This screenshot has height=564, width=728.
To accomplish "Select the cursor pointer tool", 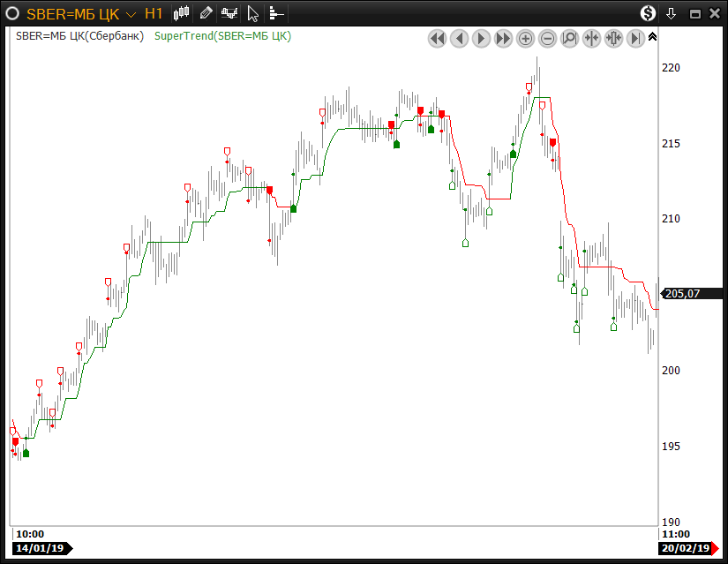I will 253,13.
